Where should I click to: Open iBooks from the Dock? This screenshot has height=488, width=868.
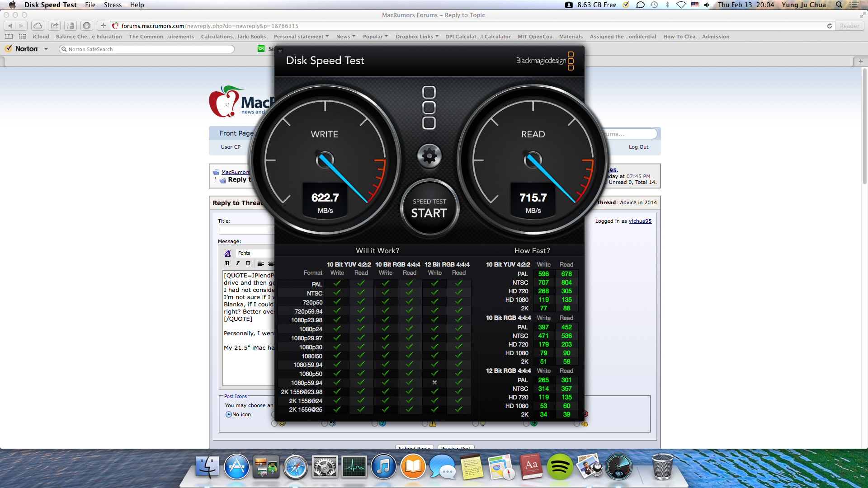pyautogui.click(x=413, y=467)
